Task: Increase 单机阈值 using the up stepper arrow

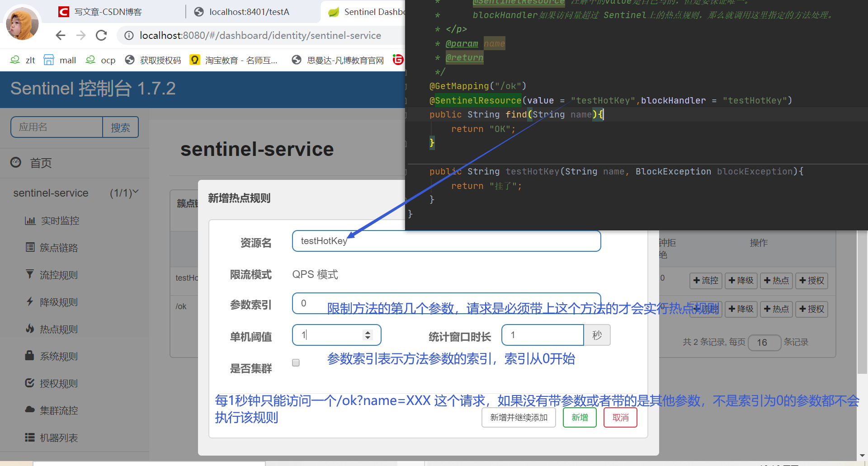Action: click(368, 331)
